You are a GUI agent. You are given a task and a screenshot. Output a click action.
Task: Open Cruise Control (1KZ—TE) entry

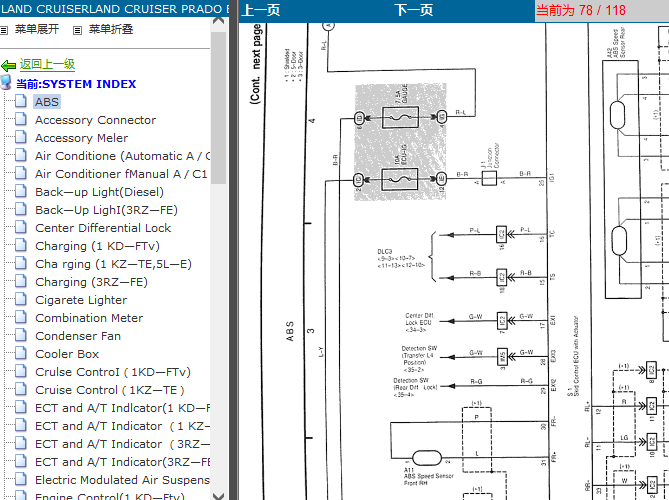[x=110, y=390]
